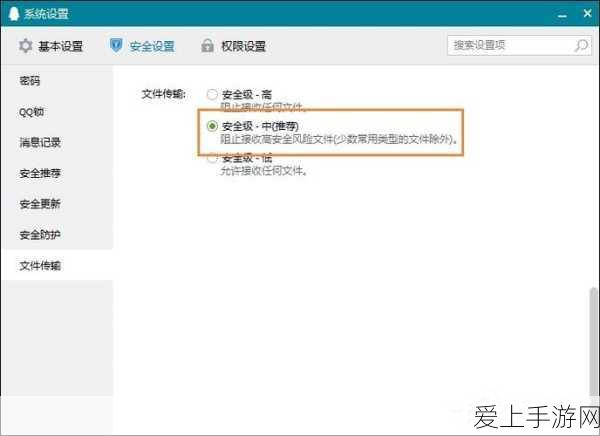This screenshot has width=600, height=436.
Task: Click description 阻止接收高安全风险文件
Action: tap(339, 139)
